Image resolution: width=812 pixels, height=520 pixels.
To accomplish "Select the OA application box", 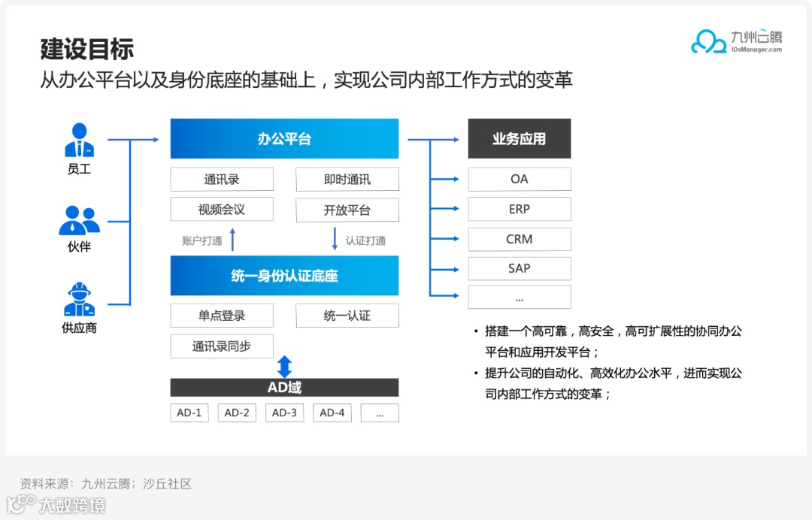I will (x=520, y=179).
